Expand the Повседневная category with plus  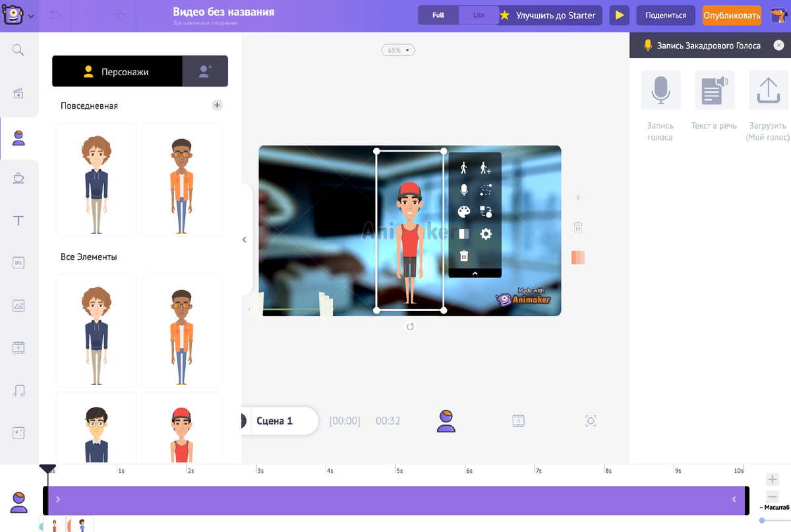218,105
